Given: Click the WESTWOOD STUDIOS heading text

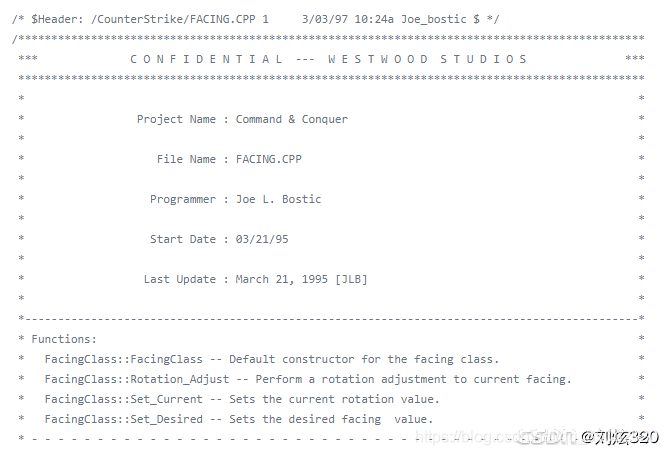Looking at the screenshot, I should pos(427,59).
